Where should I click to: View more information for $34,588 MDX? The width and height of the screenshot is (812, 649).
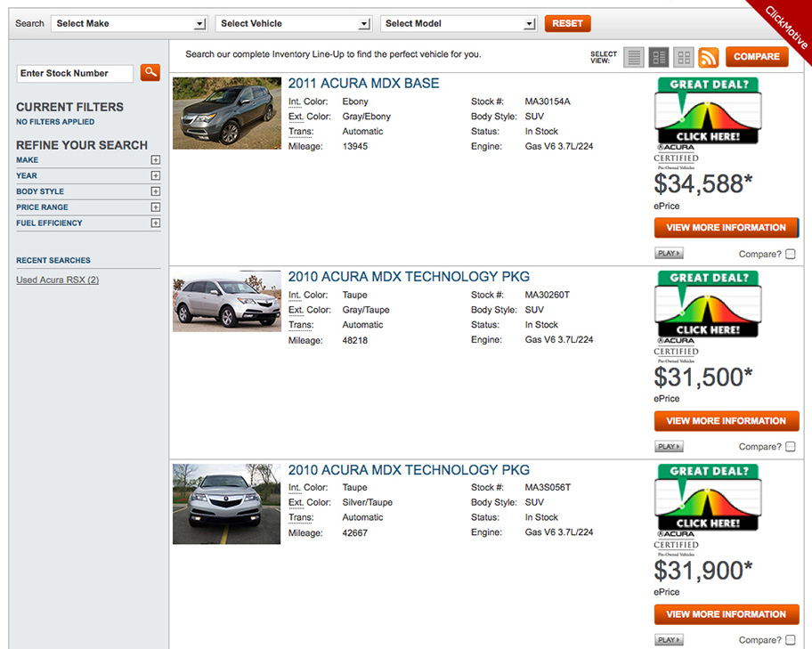click(x=726, y=228)
